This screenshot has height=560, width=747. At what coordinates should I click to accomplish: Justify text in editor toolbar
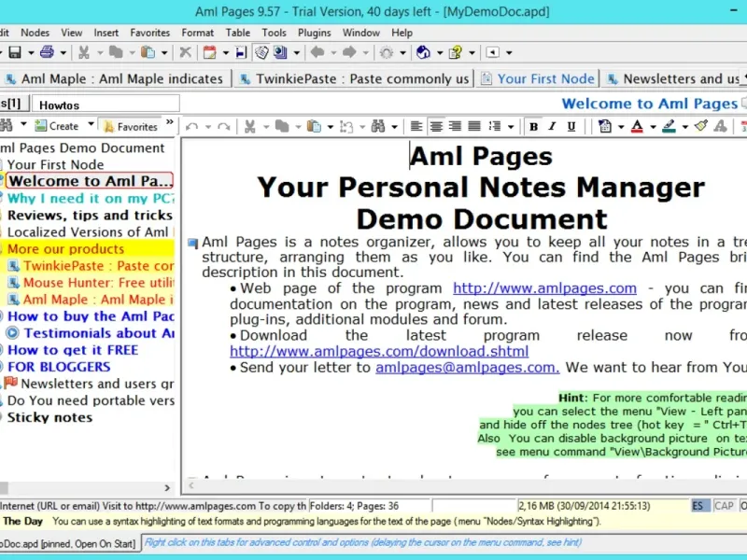point(474,127)
